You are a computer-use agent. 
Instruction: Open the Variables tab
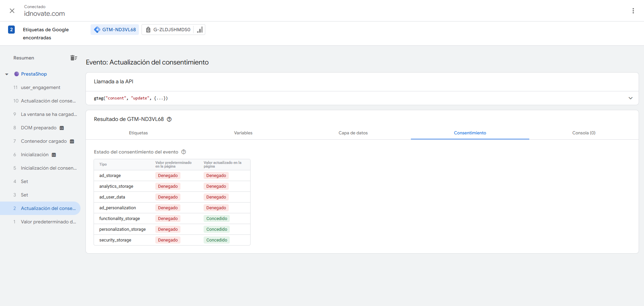coord(243,133)
